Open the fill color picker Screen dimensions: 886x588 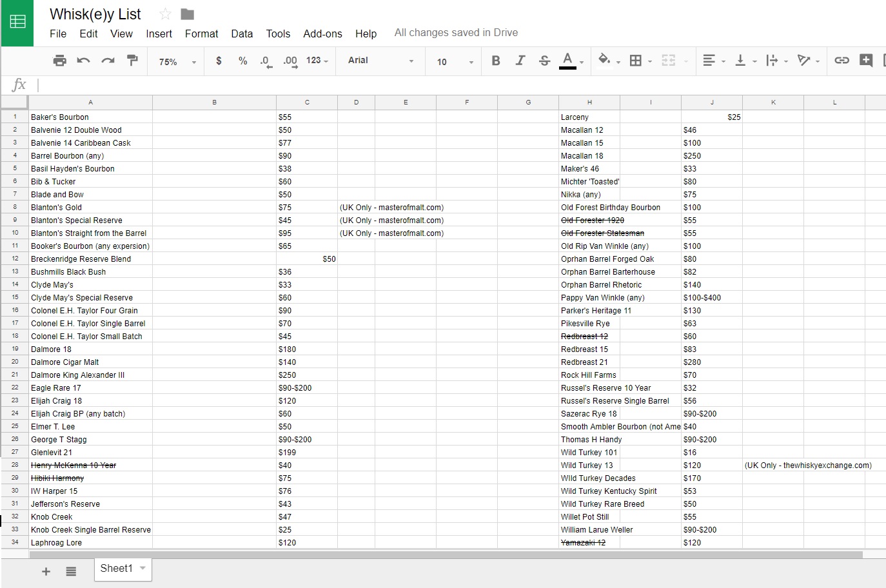click(x=608, y=61)
